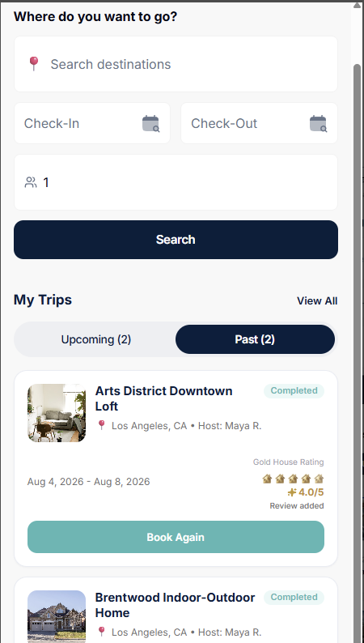The image size is (364, 643).
Task: Click the 'Gold House Rating' label
Action: point(288,462)
